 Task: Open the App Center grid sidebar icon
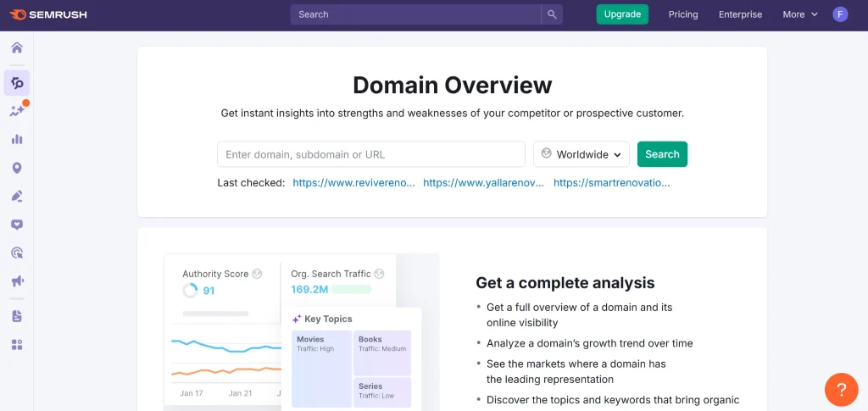click(17, 345)
